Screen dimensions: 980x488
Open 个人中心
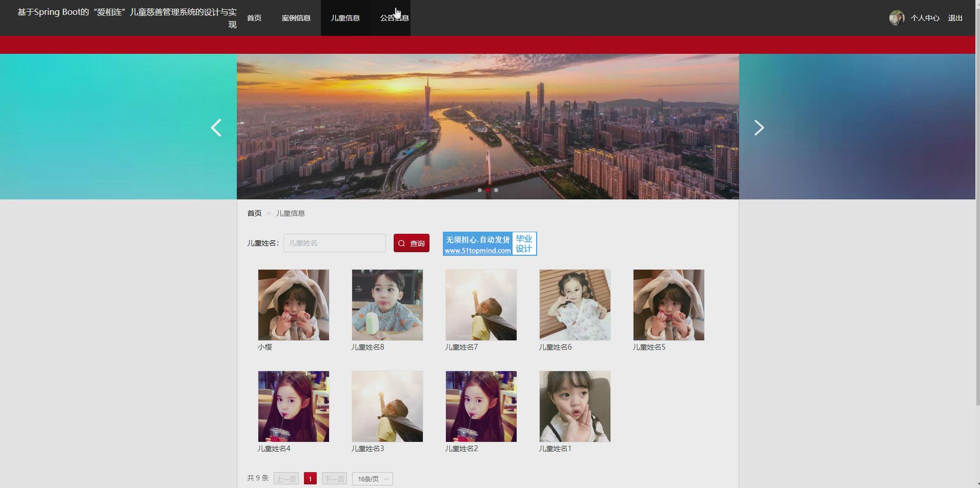[925, 18]
